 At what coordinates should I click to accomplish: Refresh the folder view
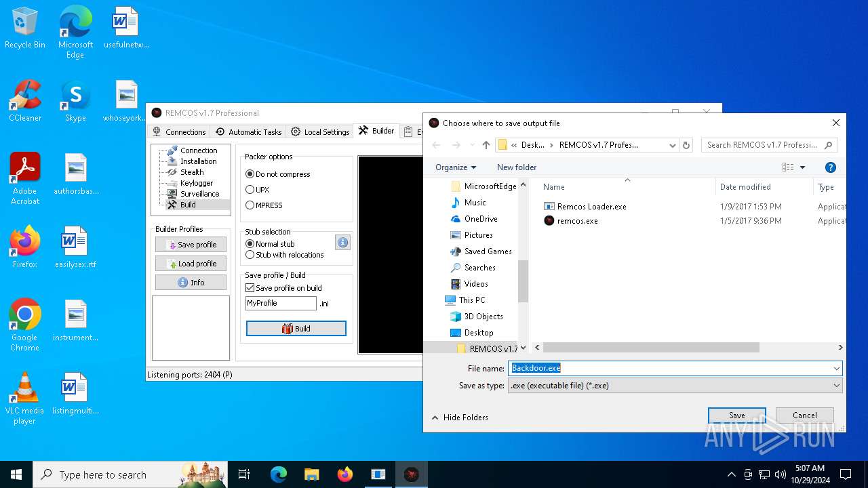[686, 145]
